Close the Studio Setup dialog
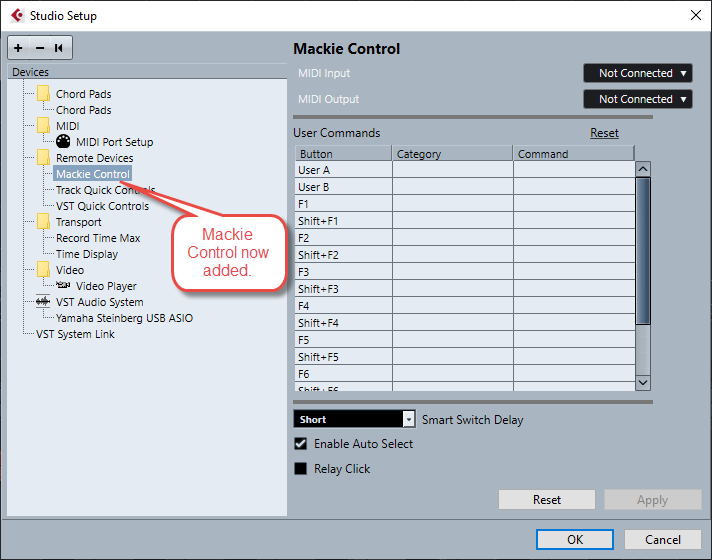Image resolution: width=712 pixels, height=560 pixels. click(x=696, y=15)
